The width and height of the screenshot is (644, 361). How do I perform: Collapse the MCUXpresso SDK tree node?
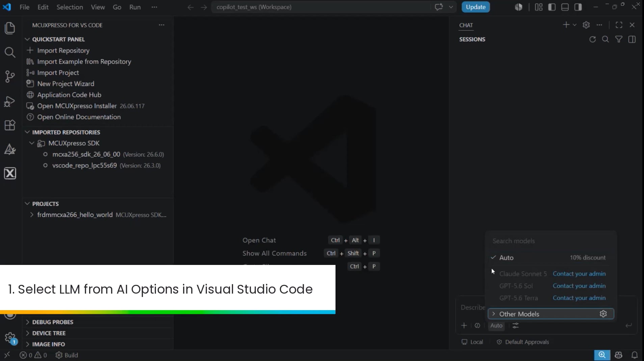tap(32, 143)
